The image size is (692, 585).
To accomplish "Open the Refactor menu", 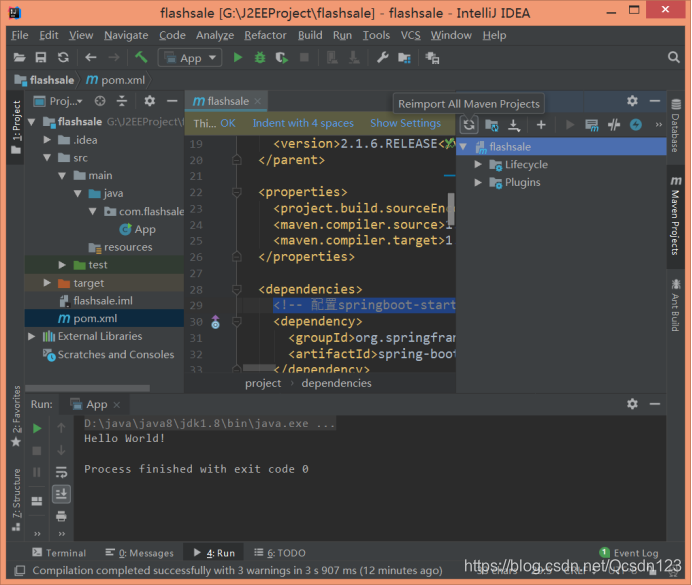I will (265, 35).
